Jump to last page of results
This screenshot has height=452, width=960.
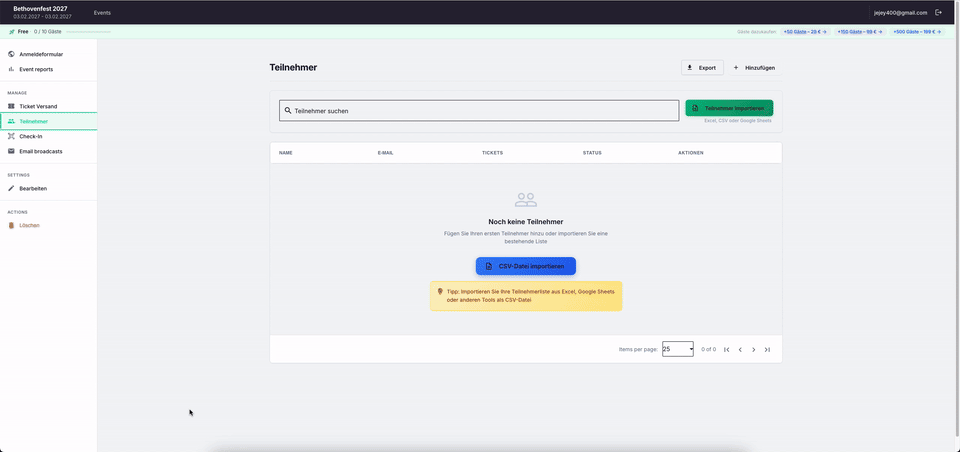[767, 349]
